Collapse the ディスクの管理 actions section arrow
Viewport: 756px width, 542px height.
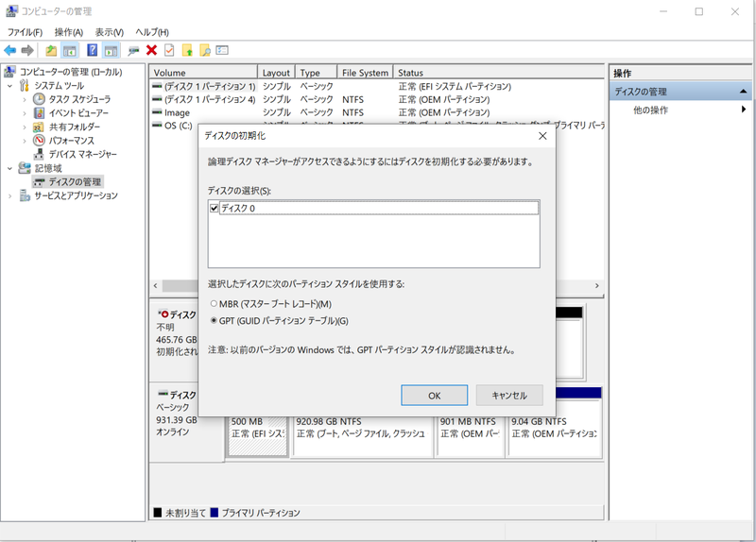point(743,91)
